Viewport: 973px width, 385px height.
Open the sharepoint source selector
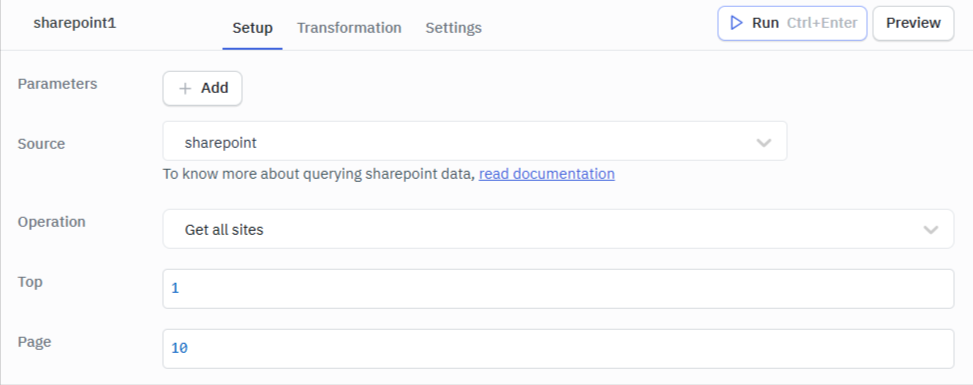click(475, 141)
